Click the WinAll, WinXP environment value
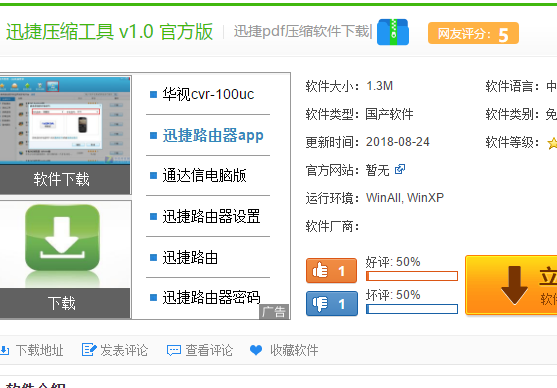Viewport: 557px width, 388px height. [x=405, y=198]
